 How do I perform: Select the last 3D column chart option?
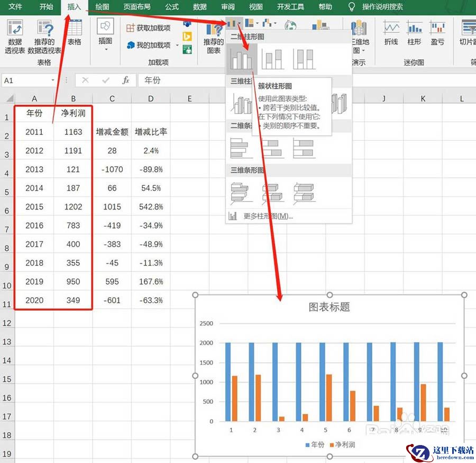[339, 103]
